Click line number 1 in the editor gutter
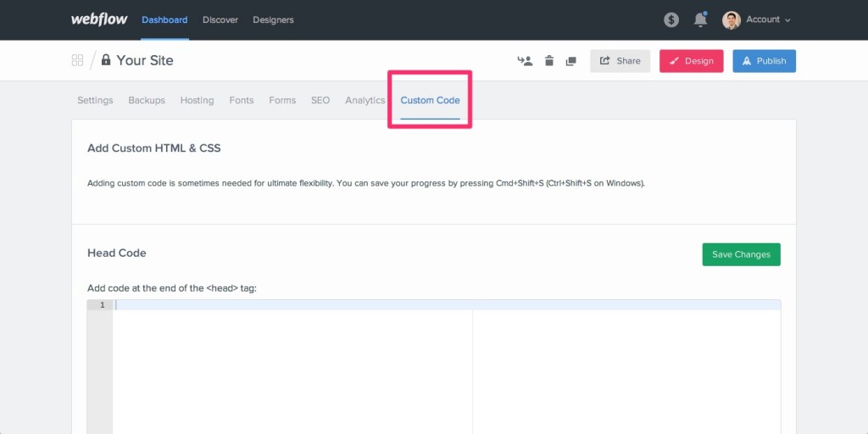Viewport: 868px width, 434px height. point(103,305)
